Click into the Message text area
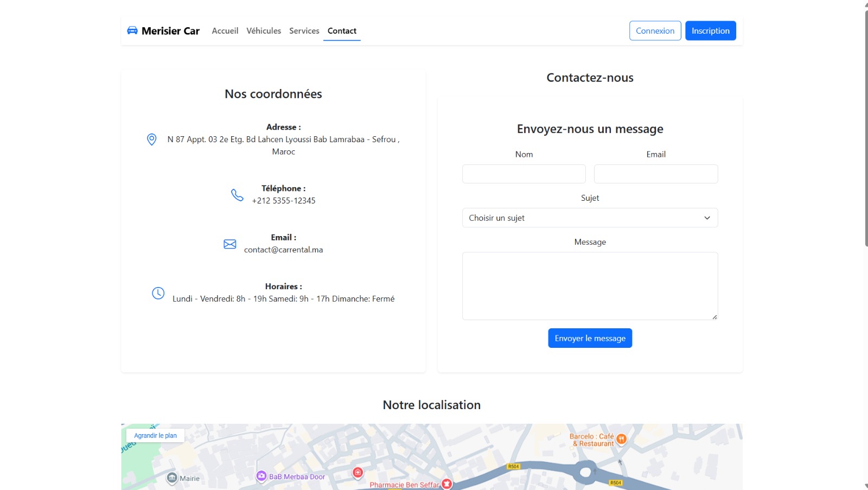 tap(590, 286)
